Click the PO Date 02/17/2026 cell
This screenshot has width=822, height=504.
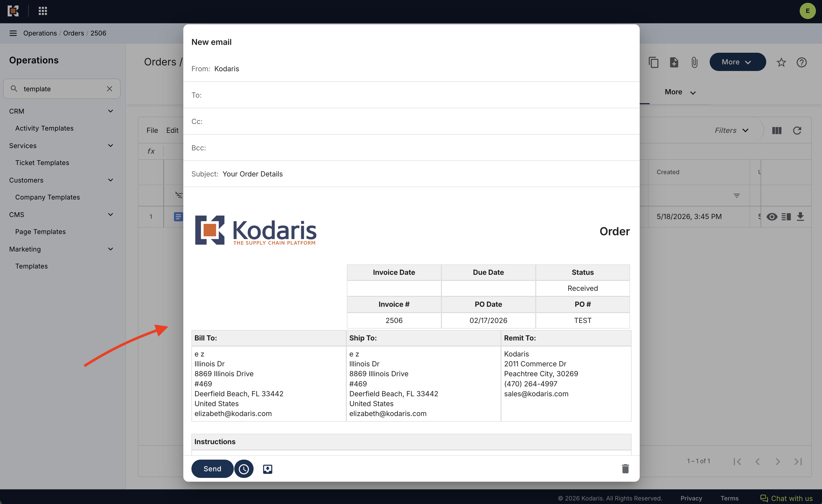click(488, 320)
